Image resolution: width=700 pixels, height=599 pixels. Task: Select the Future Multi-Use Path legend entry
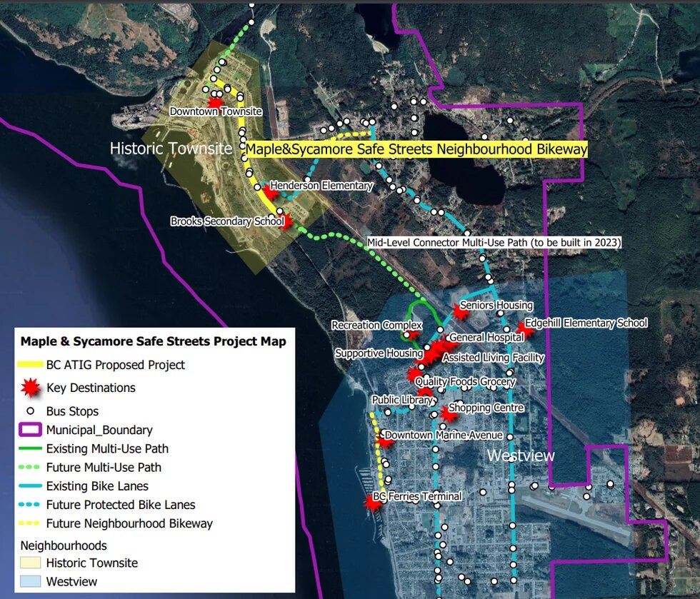click(104, 468)
